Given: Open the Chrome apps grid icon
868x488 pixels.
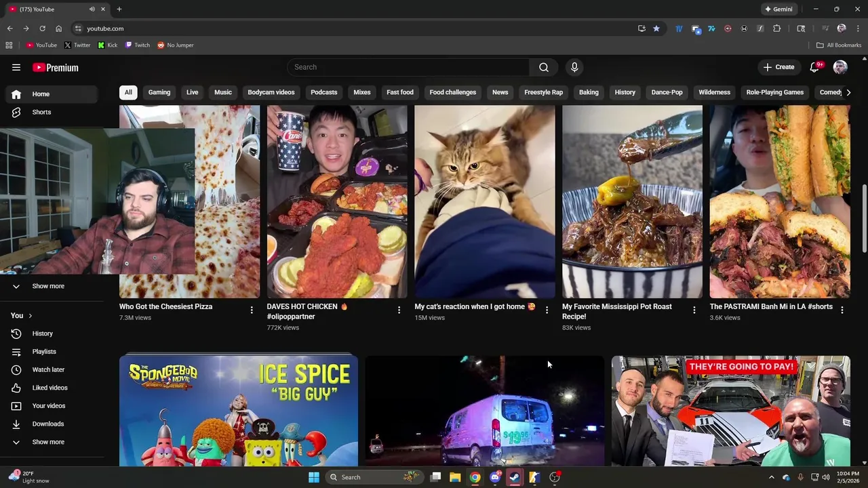Looking at the screenshot, I should 9,45.
